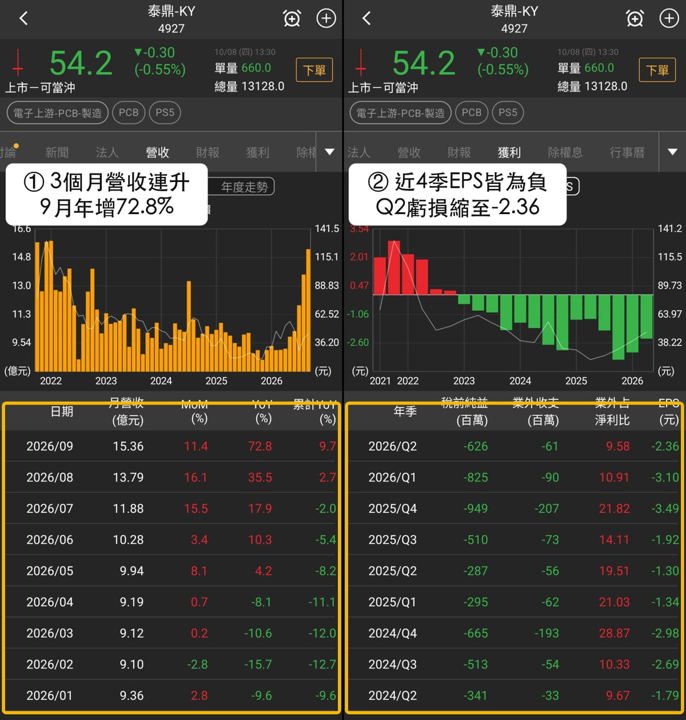Open 電子上游-PCB-製造 tag in right panel
Image resolution: width=686 pixels, height=720 pixels.
coord(400,113)
